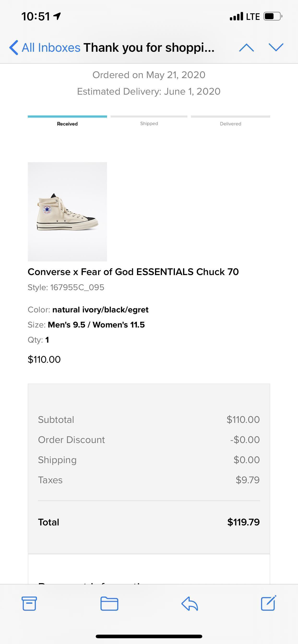Tap the email subject title
Screen dimensions: 298x644
click(x=149, y=47)
